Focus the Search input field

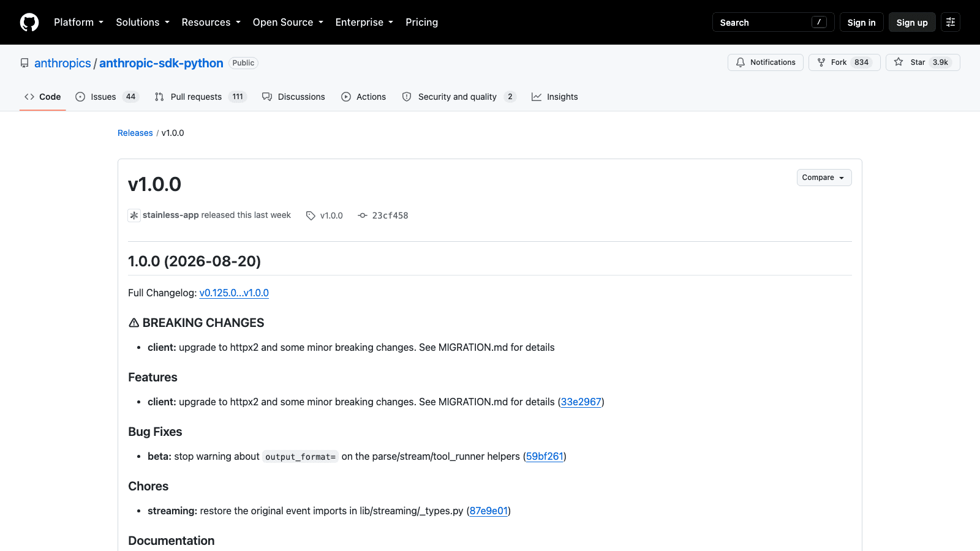[x=773, y=22]
